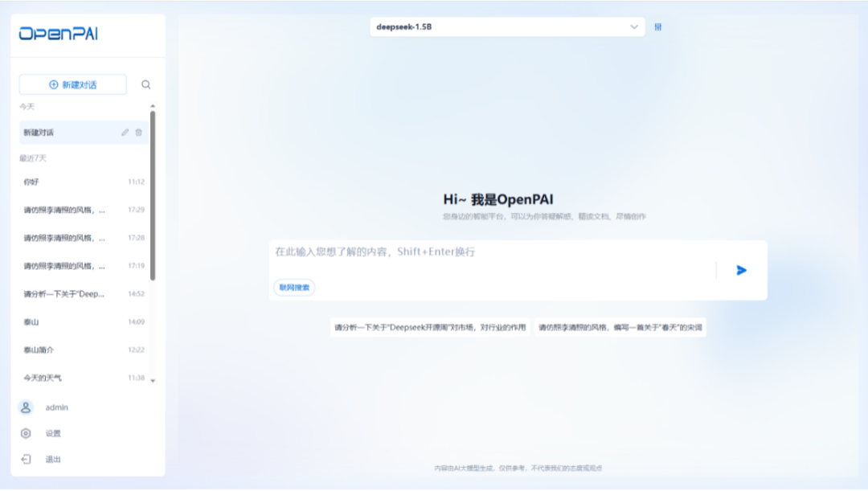This screenshot has width=868, height=491.
Task: Open the deepseek-1.5B model dropdown
Action: [507, 27]
